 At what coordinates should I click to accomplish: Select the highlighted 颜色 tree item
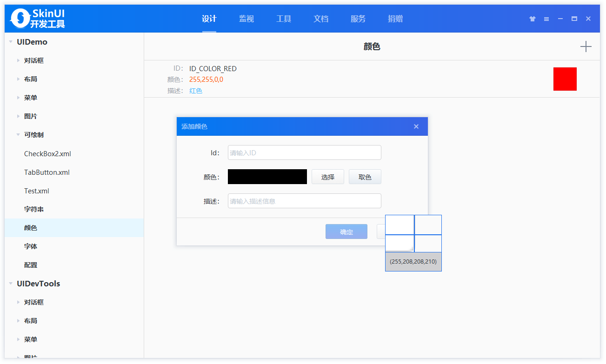click(x=74, y=228)
